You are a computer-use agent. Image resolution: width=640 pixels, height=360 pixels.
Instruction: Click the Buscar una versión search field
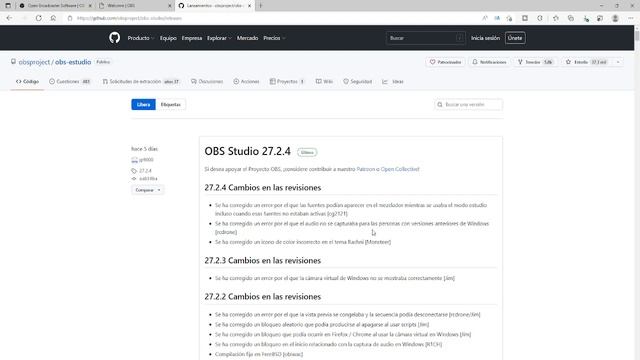[468, 104]
